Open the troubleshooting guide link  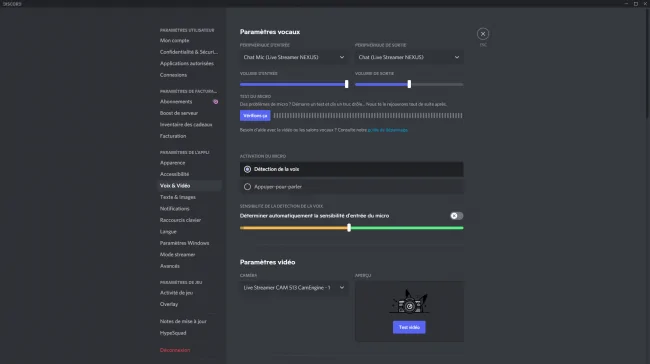click(x=388, y=130)
